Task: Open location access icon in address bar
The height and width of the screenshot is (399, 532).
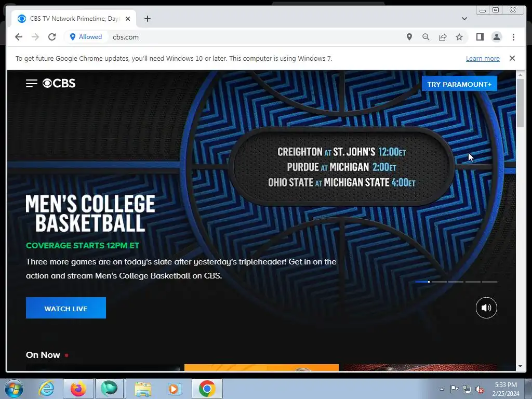Action: point(409,37)
